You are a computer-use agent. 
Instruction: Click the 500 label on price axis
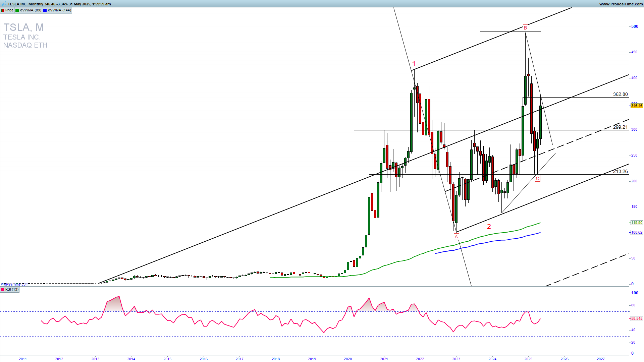click(x=635, y=26)
